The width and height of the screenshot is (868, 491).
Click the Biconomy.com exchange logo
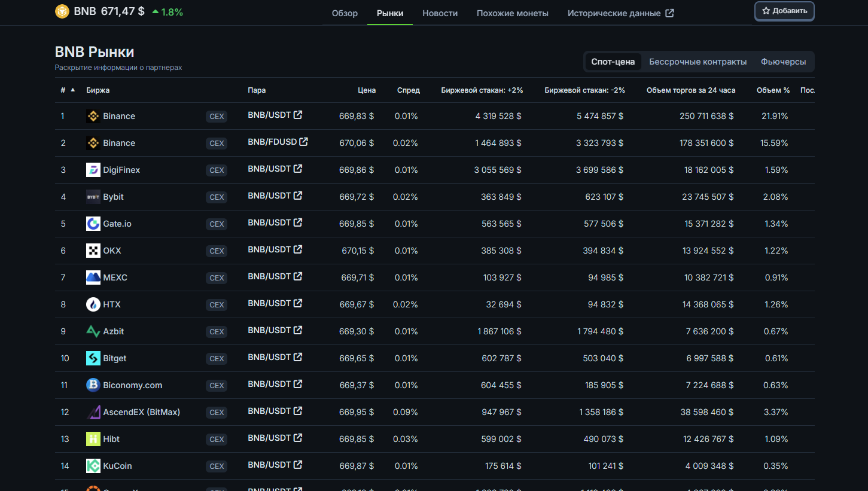(93, 385)
